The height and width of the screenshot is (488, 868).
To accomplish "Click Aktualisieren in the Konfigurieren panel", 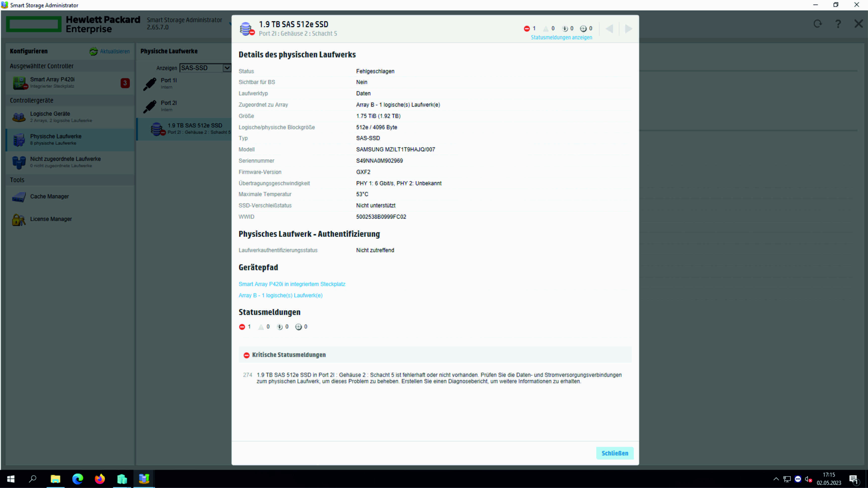I will tap(114, 52).
